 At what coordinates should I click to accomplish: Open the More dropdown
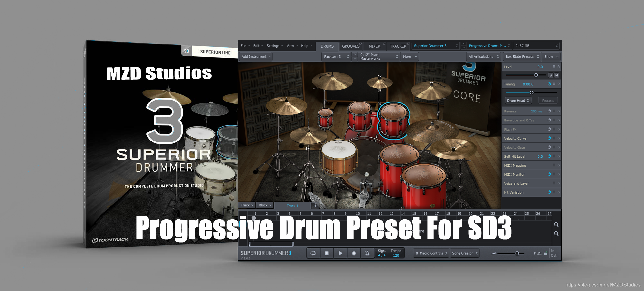pyautogui.click(x=410, y=57)
